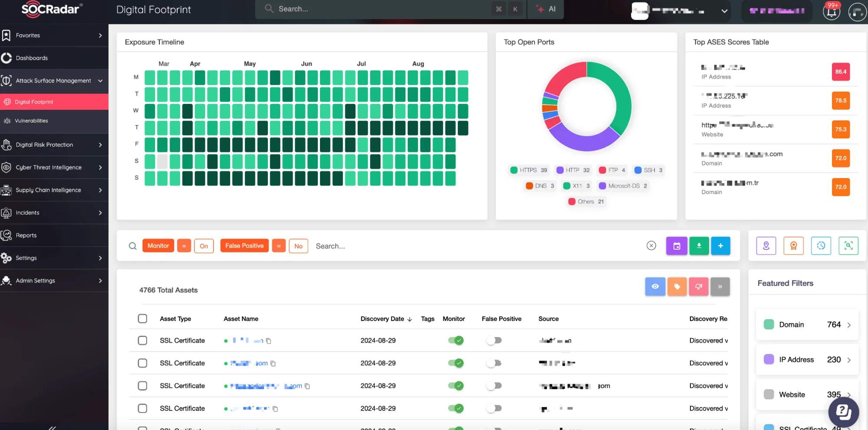868x430 pixels.
Task: Click the purple location pin filter icon
Action: pyautogui.click(x=766, y=246)
